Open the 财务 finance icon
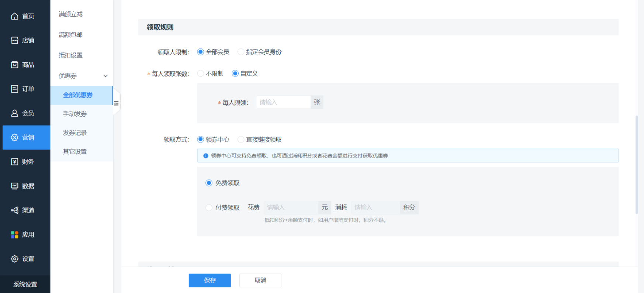Image resolution: width=644 pixels, height=293 pixels. 15,162
